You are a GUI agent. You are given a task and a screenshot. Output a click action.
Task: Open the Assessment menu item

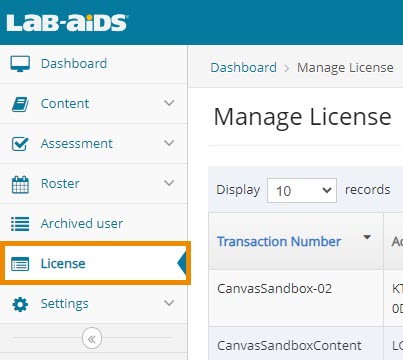[x=93, y=144]
